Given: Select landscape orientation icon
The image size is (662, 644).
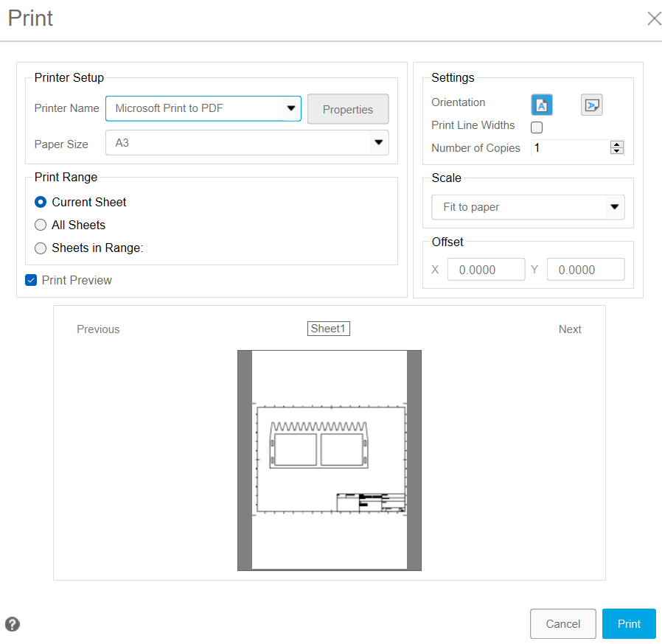Looking at the screenshot, I should point(591,105).
